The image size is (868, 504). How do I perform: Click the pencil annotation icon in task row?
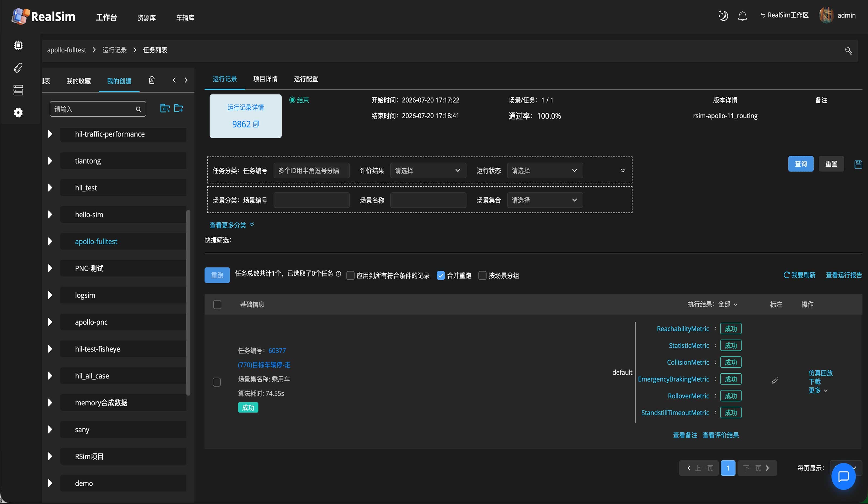(775, 380)
